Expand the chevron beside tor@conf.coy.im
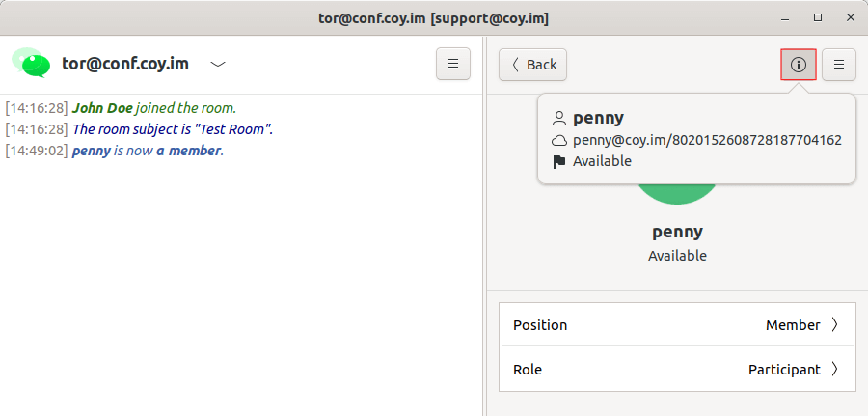The height and width of the screenshot is (416, 868). click(219, 65)
